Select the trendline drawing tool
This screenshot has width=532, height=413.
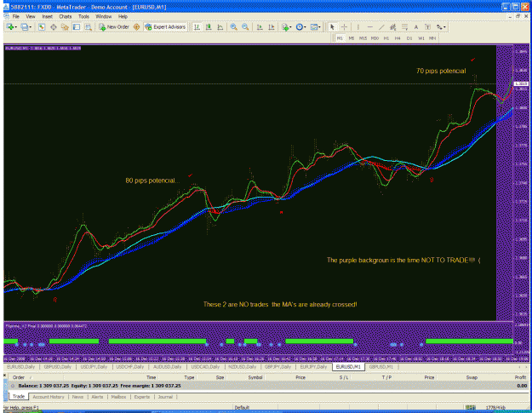(x=381, y=26)
